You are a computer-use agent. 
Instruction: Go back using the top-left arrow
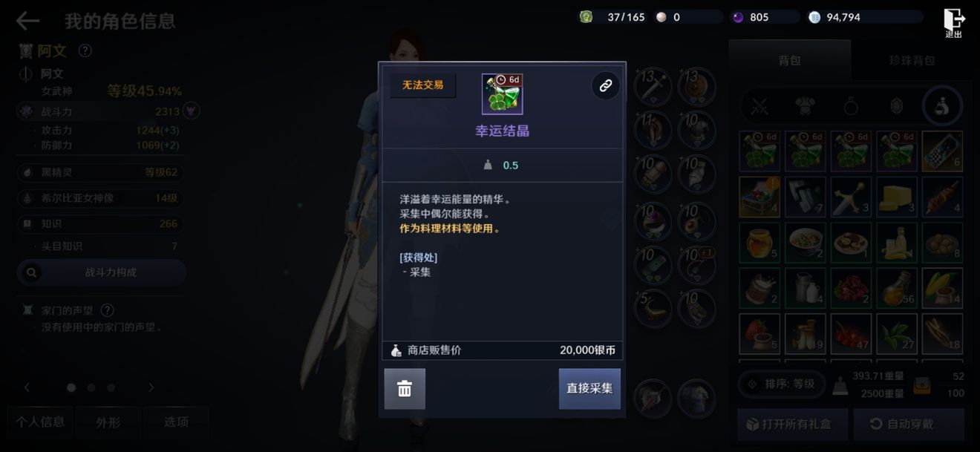click(x=27, y=21)
